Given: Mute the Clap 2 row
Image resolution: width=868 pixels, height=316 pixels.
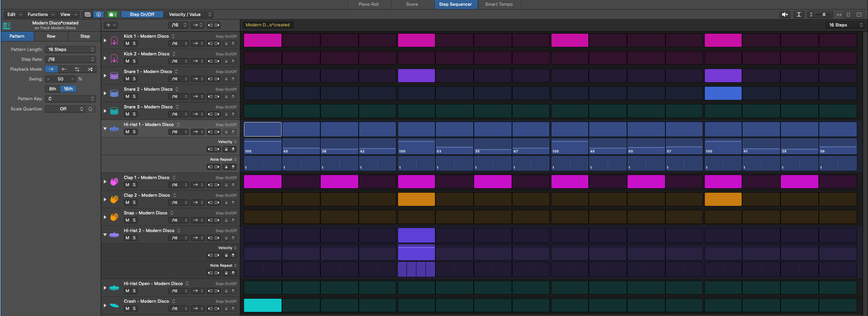Looking at the screenshot, I should [127, 203].
